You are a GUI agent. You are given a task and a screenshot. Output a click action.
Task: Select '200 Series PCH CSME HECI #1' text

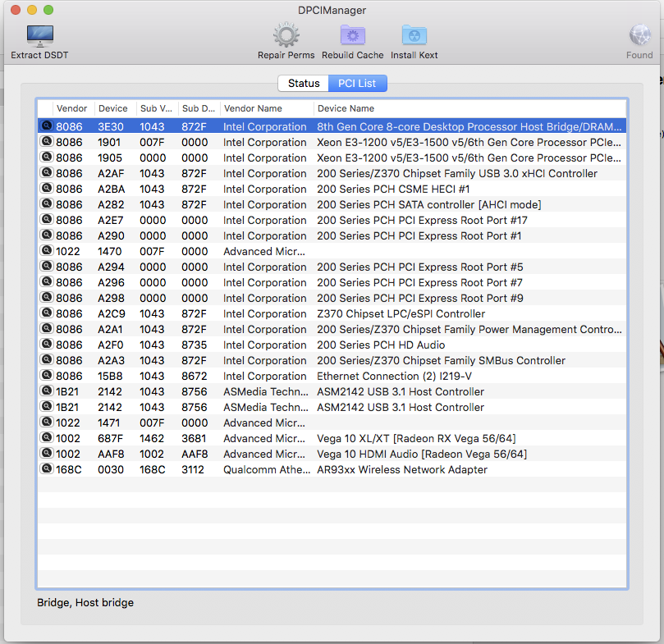click(393, 189)
